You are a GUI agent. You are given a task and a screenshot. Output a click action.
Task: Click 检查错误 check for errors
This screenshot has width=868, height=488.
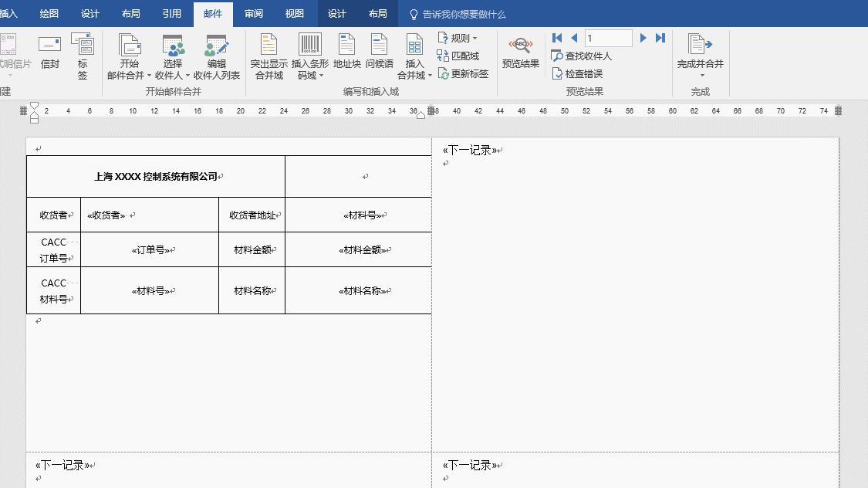pos(577,73)
